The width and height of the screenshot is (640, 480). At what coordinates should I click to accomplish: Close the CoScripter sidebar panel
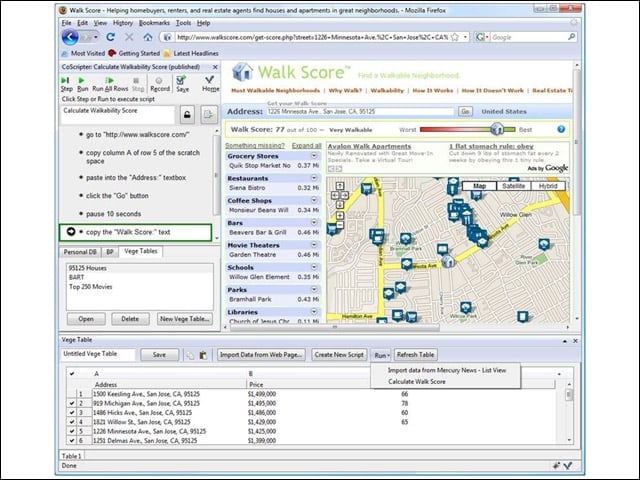point(215,67)
